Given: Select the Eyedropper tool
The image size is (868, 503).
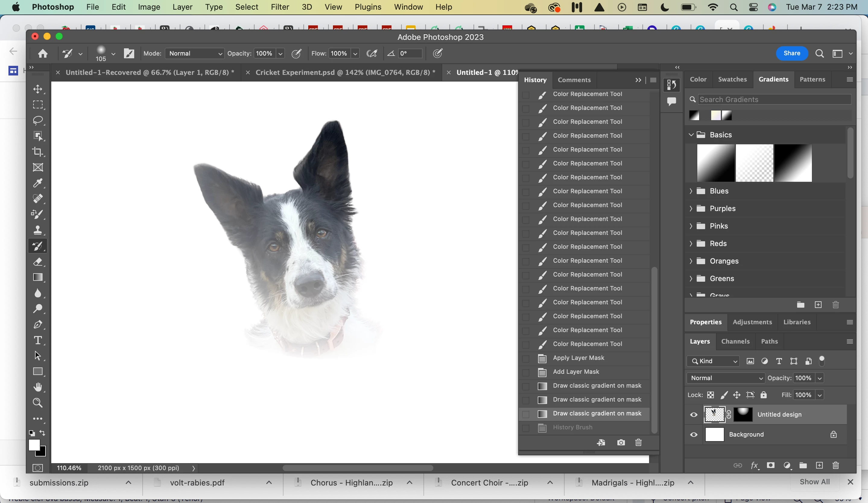Looking at the screenshot, I should click(38, 183).
